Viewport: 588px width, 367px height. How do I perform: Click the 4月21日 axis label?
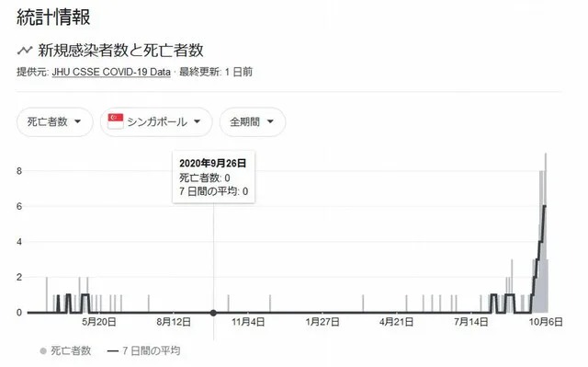[x=396, y=322]
